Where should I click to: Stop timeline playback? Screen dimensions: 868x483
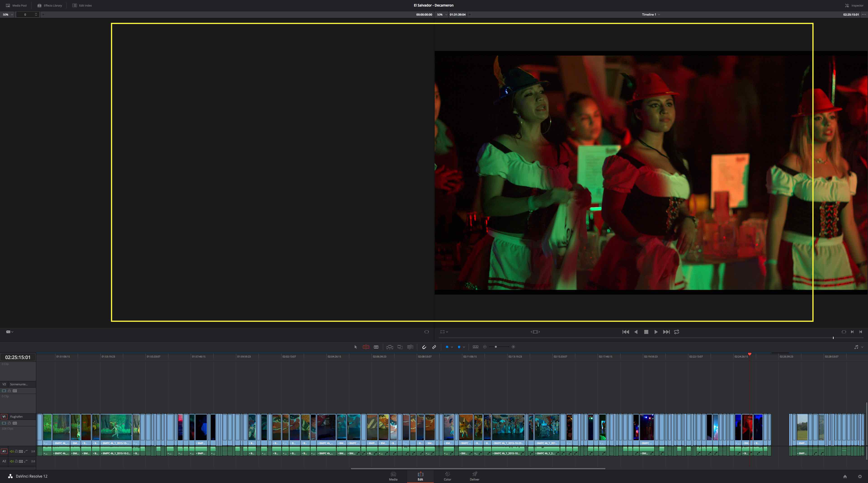pyautogui.click(x=646, y=332)
